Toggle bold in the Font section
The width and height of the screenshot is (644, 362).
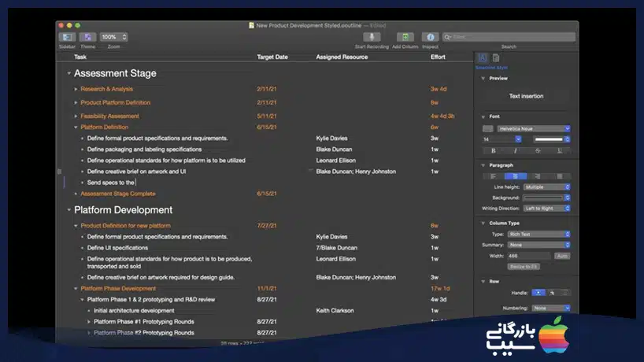pos(494,150)
